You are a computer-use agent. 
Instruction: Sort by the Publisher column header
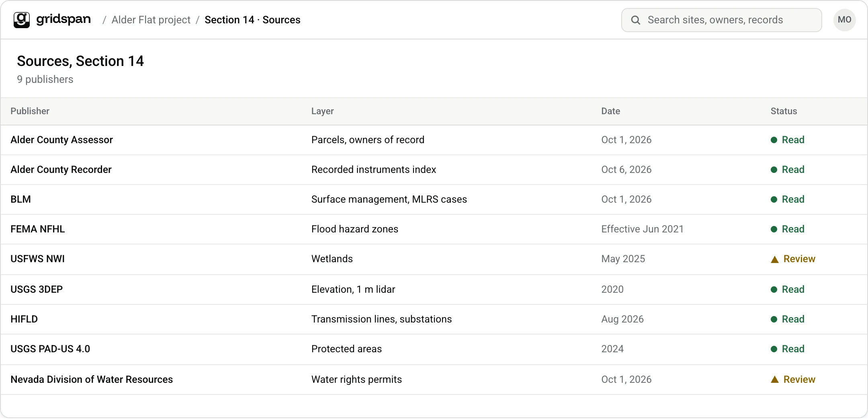(30, 111)
